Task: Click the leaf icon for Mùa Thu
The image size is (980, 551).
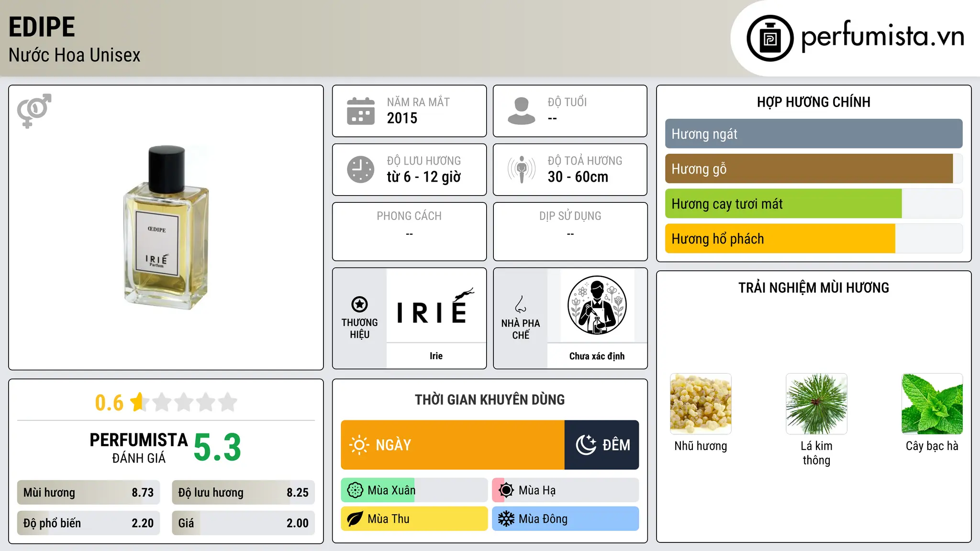Action: coord(355,519)
